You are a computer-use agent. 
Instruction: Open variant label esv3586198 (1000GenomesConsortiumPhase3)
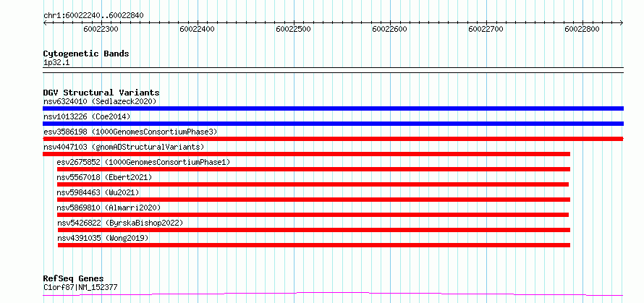pos(130,132)
